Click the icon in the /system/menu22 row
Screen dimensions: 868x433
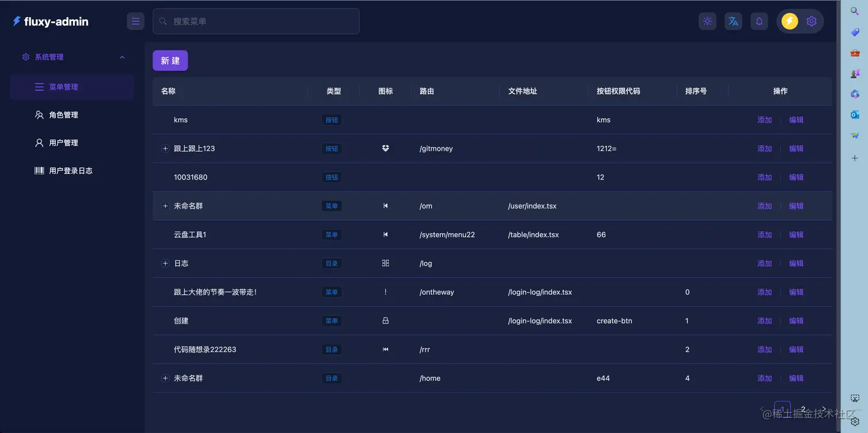(385, 235)
